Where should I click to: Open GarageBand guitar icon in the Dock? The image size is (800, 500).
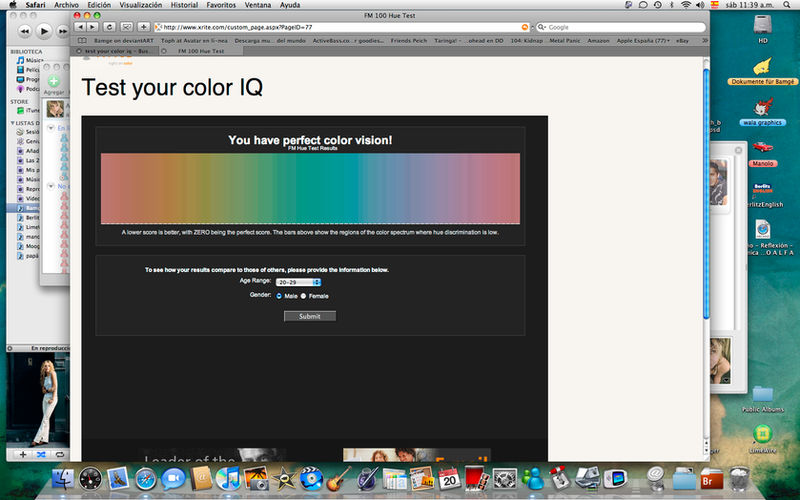(339, 479)
